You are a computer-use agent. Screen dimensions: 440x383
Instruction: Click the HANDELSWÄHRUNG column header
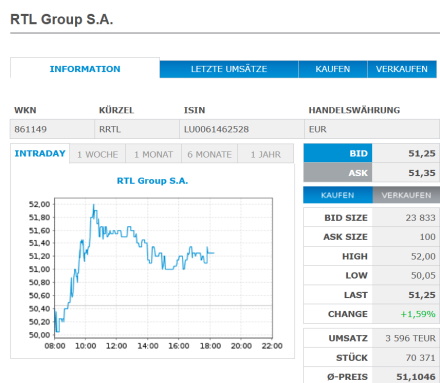pyautogui.click(x=354, y=110)
